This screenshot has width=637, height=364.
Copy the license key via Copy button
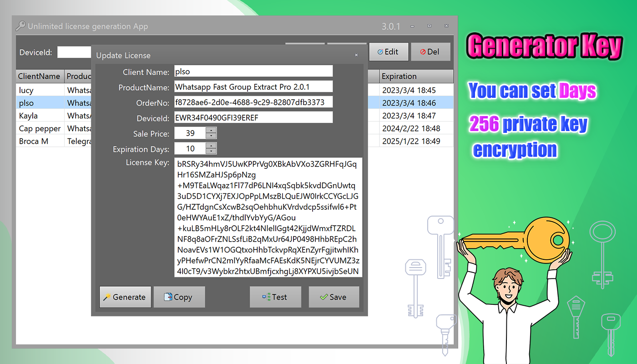point(179,297)
